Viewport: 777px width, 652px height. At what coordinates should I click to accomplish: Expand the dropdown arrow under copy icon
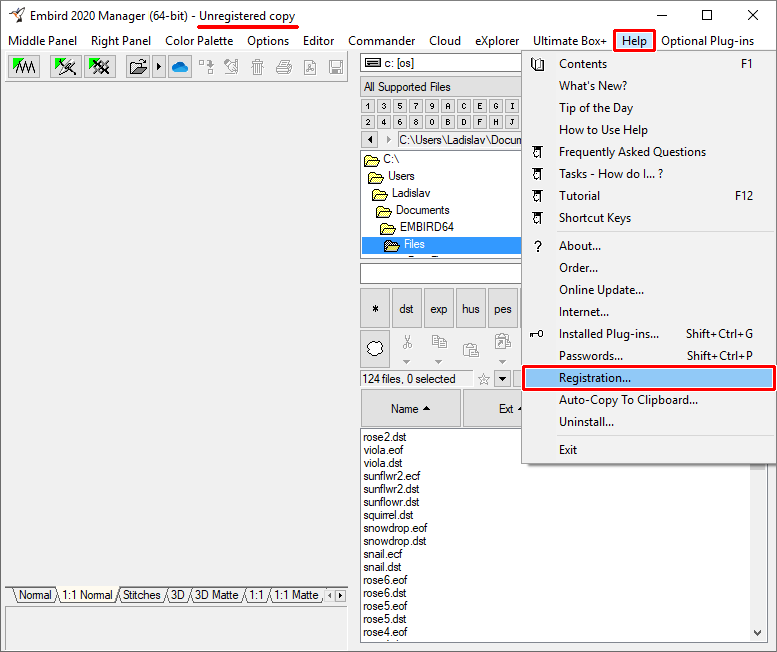438,362
